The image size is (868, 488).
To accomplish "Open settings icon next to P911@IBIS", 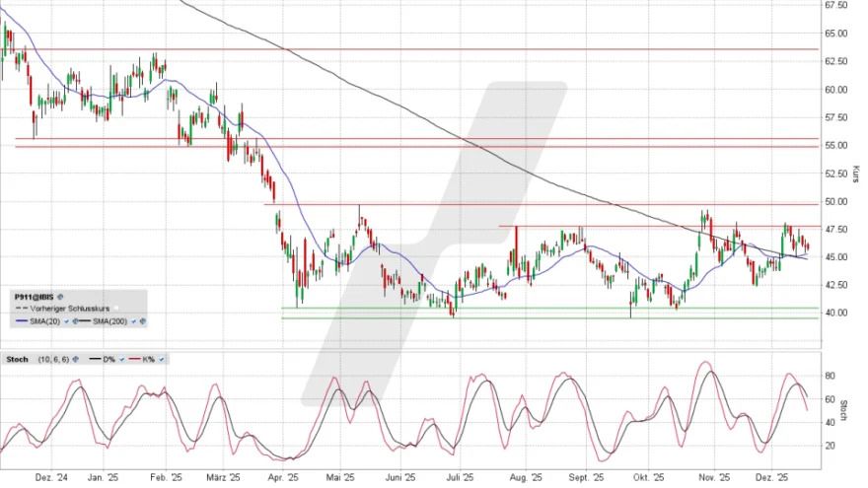I will [x=60, y=297].
